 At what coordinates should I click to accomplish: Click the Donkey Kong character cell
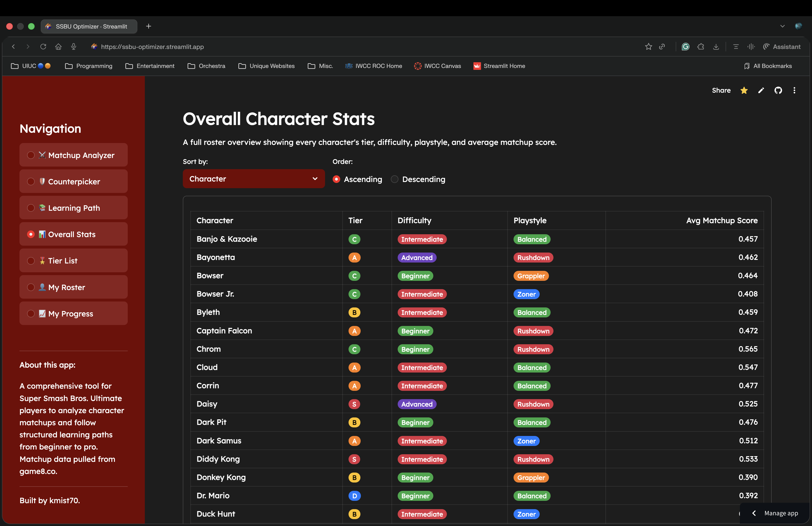pos(266,477)
